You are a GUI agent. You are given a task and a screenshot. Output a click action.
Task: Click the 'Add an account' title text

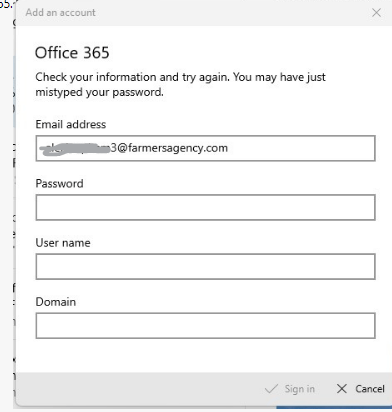60,13
